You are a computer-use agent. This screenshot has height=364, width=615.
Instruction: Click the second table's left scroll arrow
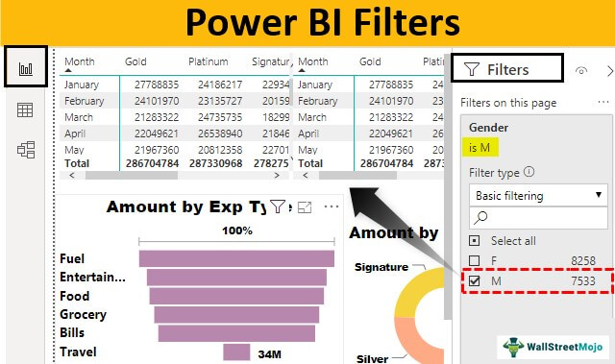click(x=306, y=176)
